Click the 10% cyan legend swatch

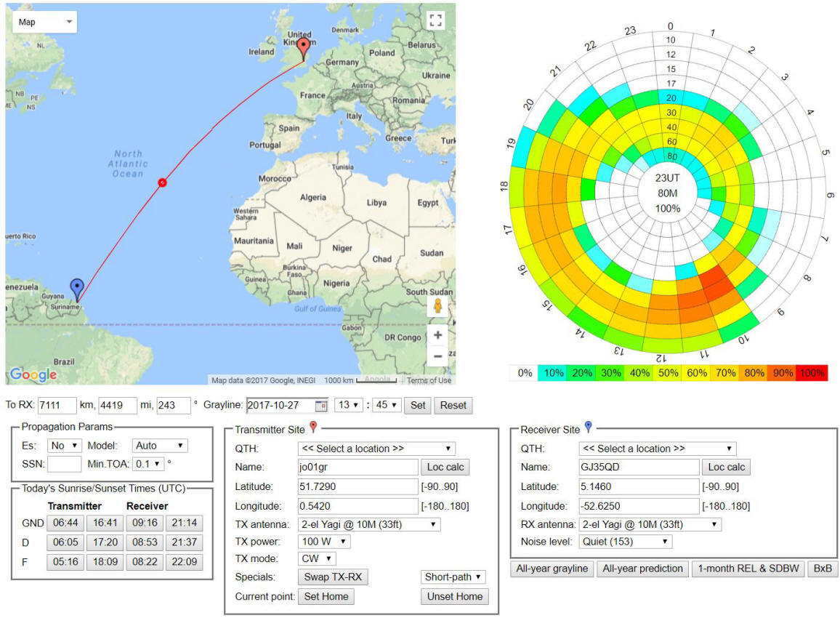pyautogui.click(x=554, y=373)
